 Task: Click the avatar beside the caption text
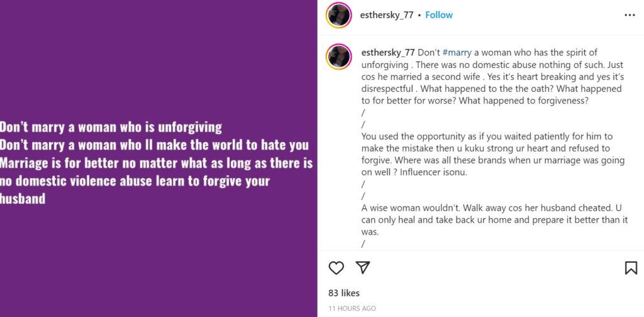[x=338, y=57]
